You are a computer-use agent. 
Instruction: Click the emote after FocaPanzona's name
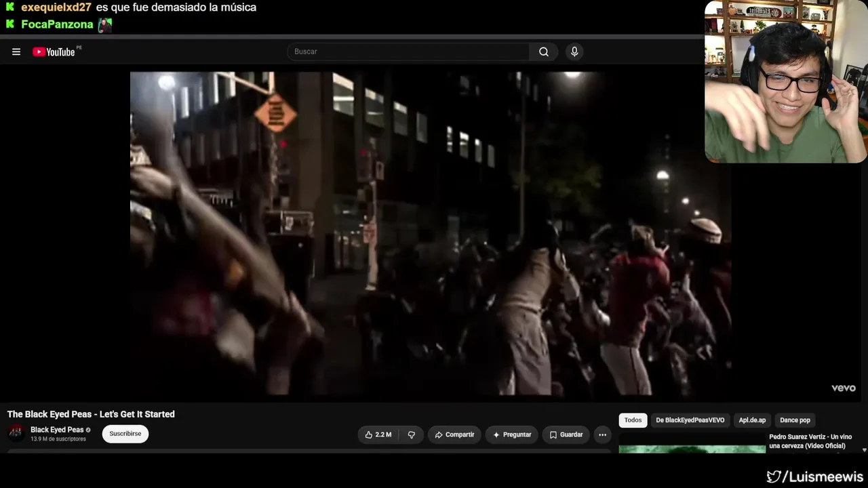pyautogui.click(x=104, y=25)
